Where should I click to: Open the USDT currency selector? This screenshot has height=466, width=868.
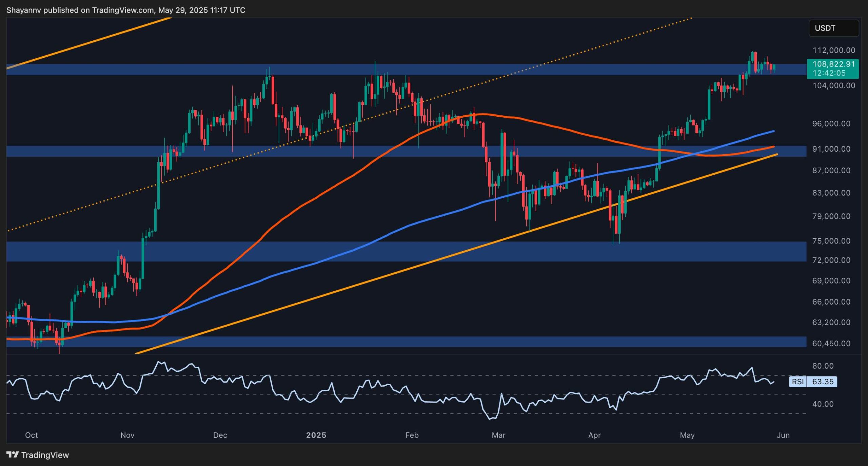click(833, 28)
